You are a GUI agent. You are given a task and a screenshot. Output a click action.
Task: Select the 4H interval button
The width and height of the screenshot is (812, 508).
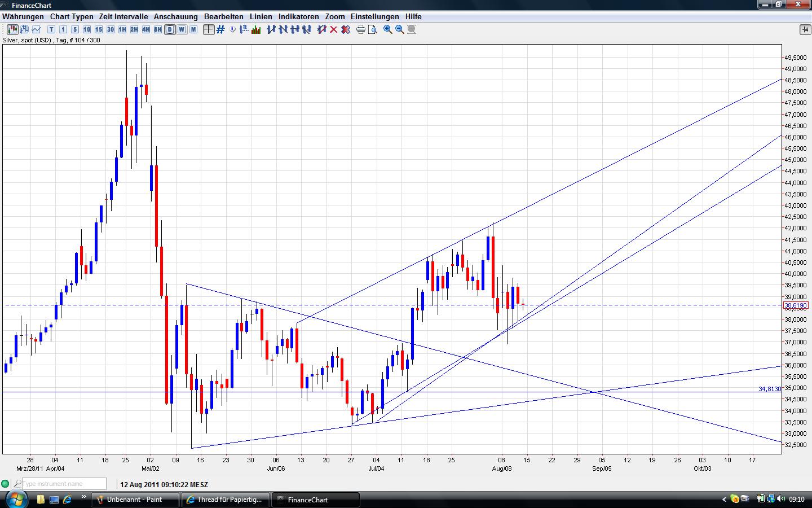coord(146,29)
